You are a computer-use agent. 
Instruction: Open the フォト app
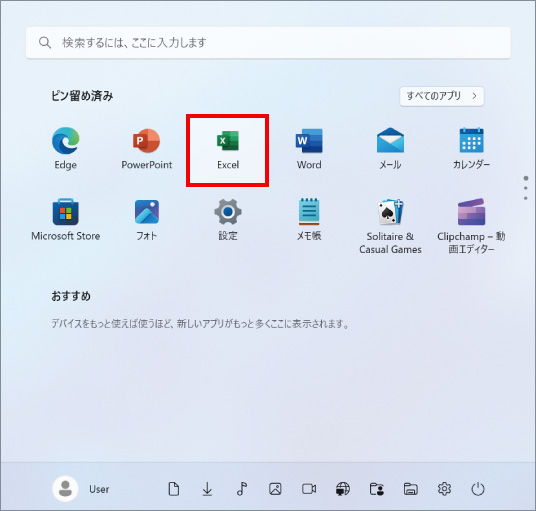[147, 220]
